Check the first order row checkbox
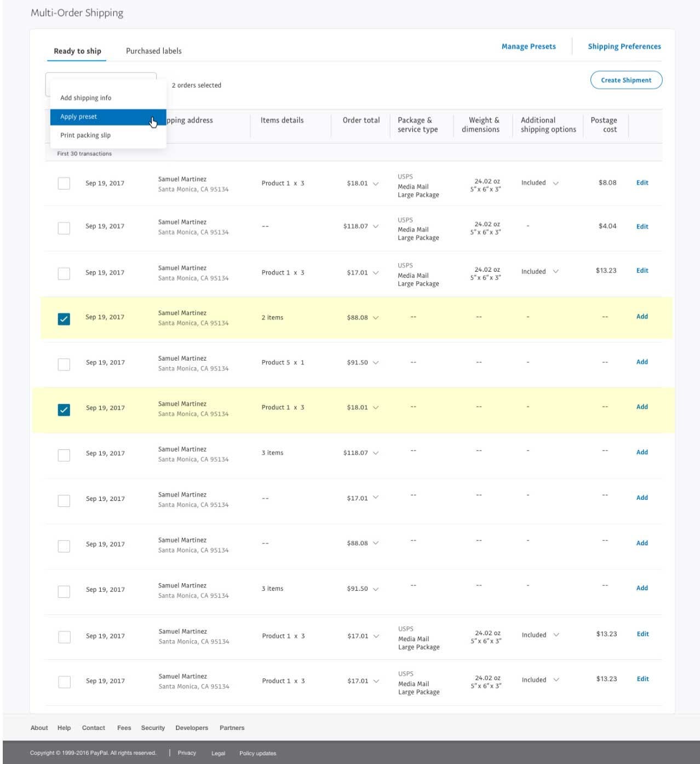 click(x=64, y=183)
